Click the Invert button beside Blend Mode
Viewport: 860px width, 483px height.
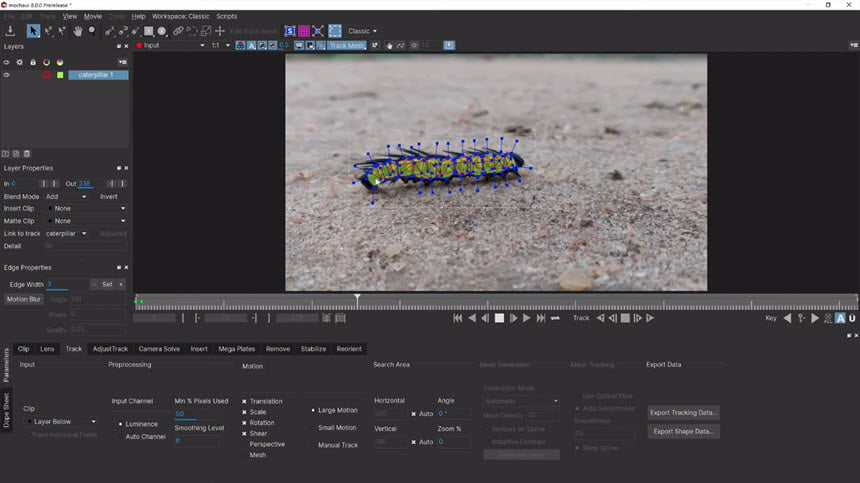coord(109,197)
